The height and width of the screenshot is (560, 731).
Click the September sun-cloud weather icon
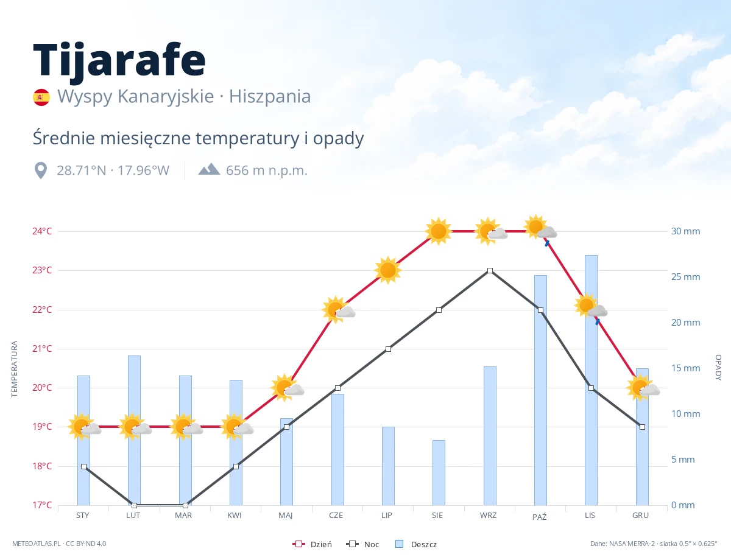pyautogui.click(x=492, y=231)
